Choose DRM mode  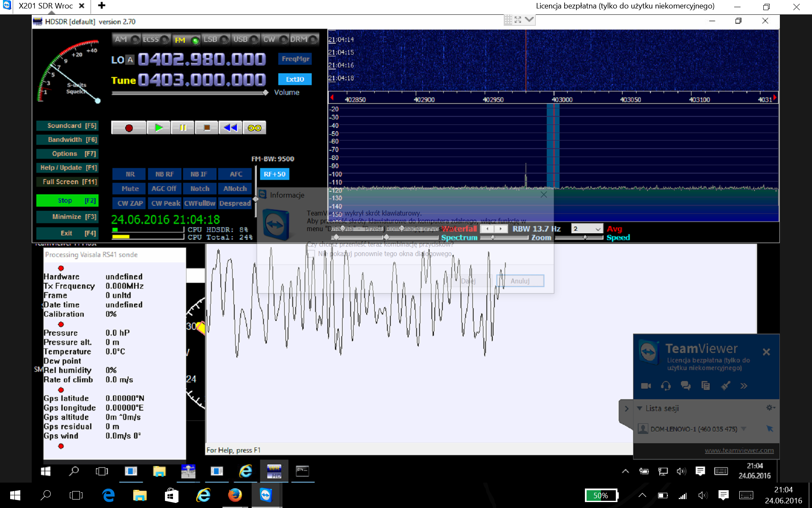tap(304, 39)
